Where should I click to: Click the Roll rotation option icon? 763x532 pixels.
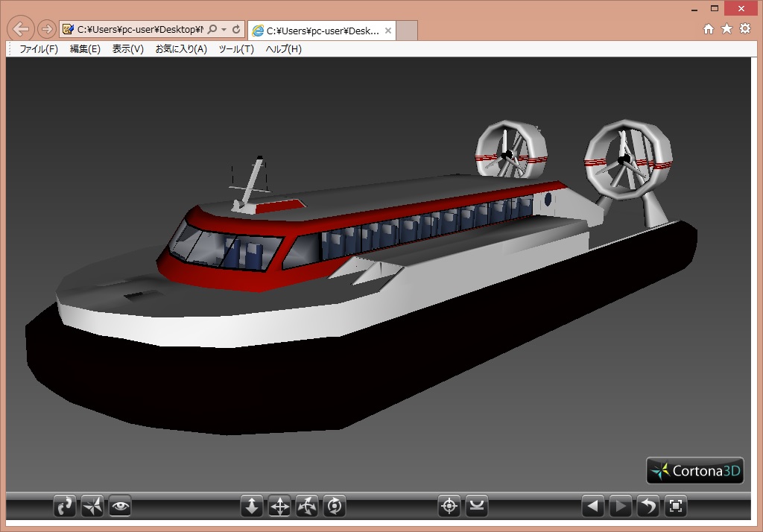coord(335,507)
